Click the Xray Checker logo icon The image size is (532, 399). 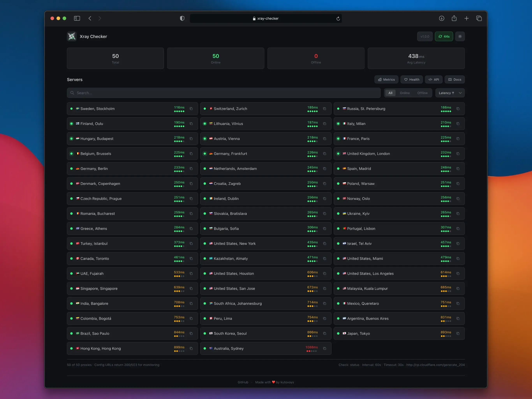tap(72, 36)
